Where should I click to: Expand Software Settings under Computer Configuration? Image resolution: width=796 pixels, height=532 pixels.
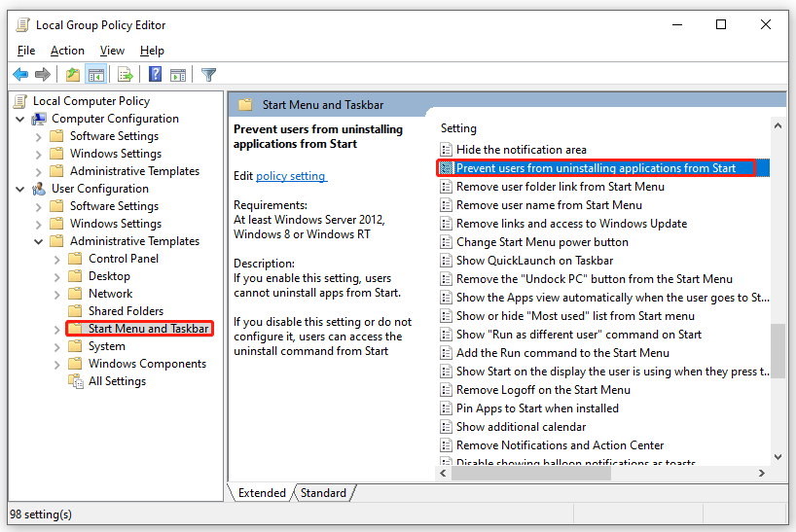[39, 137]
